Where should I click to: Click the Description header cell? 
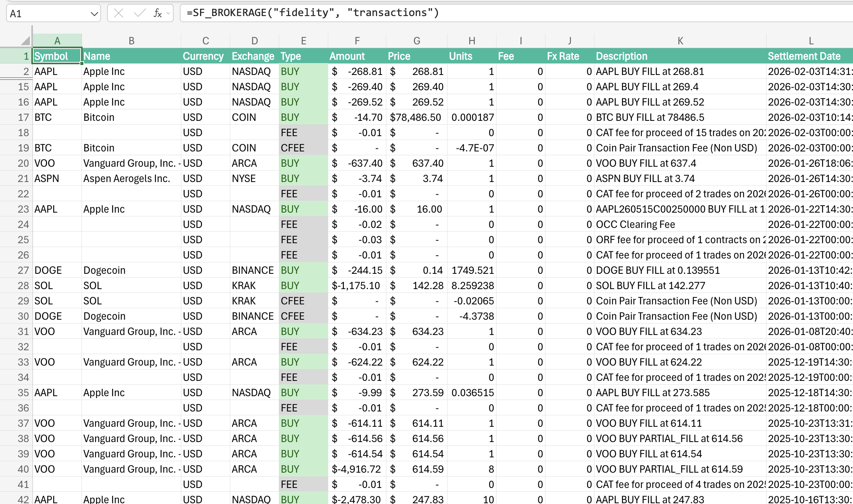point(680,56)
